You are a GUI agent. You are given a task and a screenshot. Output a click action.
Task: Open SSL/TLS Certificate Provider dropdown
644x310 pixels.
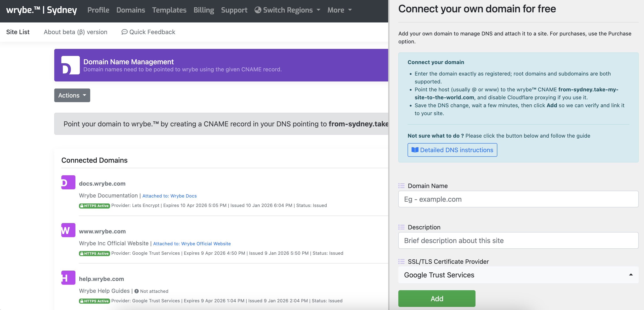[x=518, y=275]
